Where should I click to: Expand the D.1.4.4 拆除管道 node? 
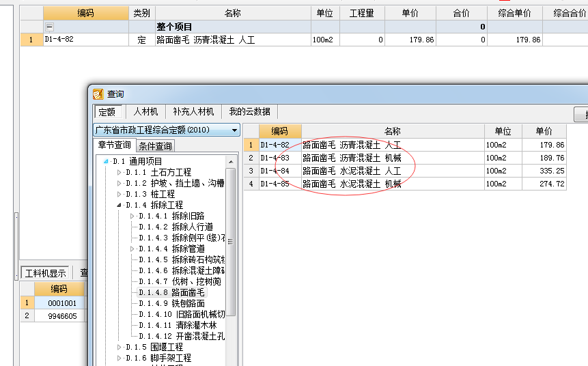click(x=132, y=249)
